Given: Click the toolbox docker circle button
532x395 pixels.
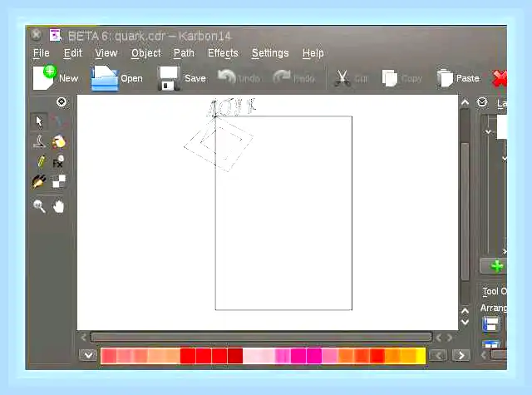Looking at the screenshot, I should pos(62,101).
